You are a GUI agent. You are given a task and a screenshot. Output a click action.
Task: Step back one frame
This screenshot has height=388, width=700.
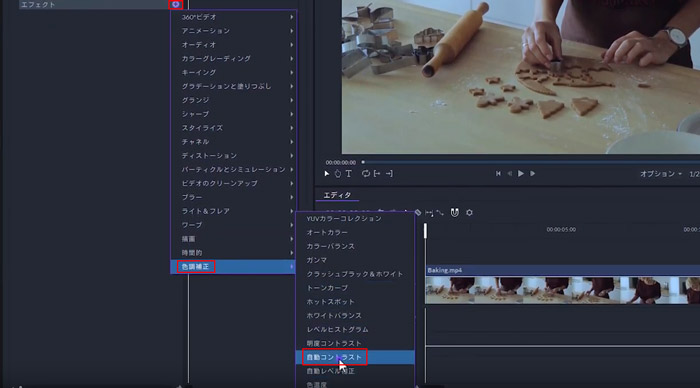coord(509,174)
